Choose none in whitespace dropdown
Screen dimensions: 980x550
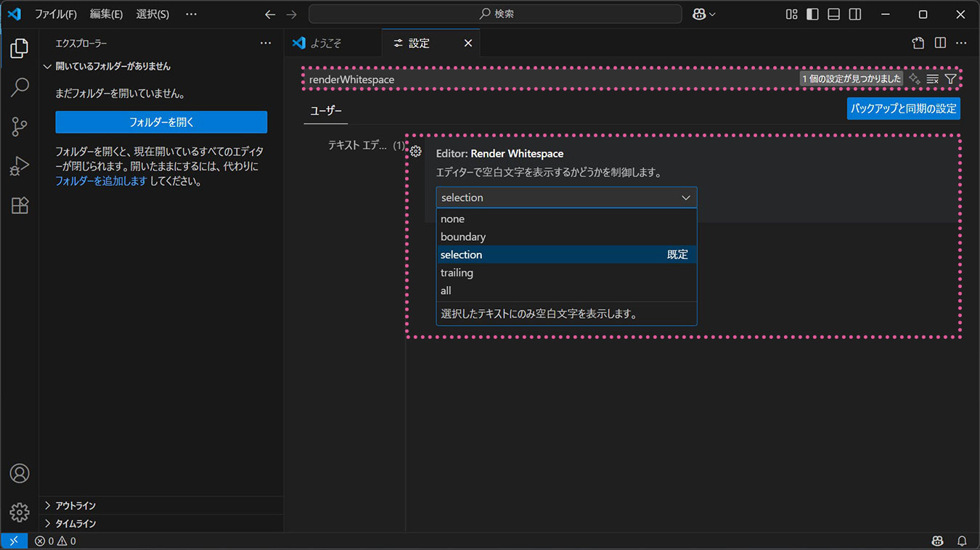566,218
